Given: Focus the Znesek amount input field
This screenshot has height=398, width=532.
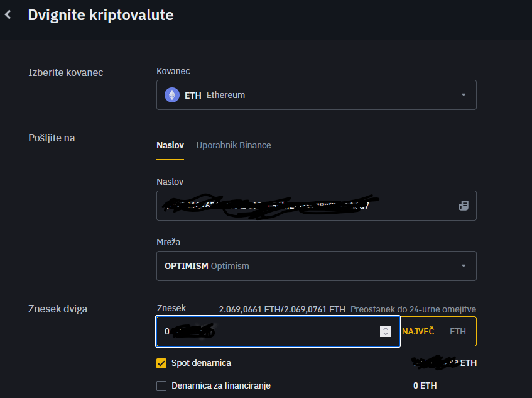Looking at the screenshot, I should (278, 331).
